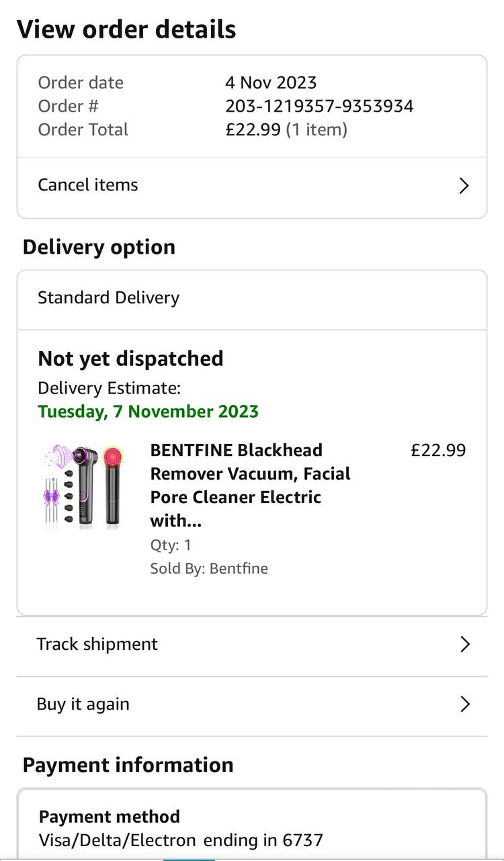This screenshot has height=861, width=504.
Task: Click the Tuesday, 7 November 2023 delivery date
Action: (148, 411)
